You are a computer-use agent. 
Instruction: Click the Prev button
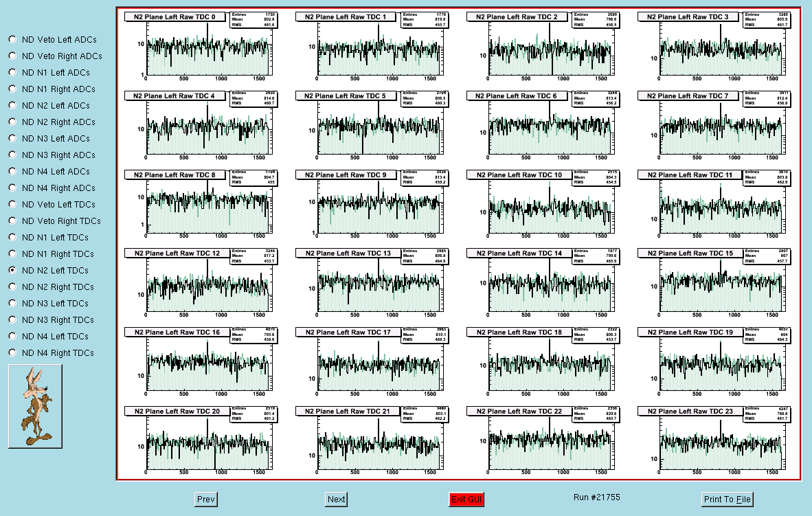[x=206, y=500]
